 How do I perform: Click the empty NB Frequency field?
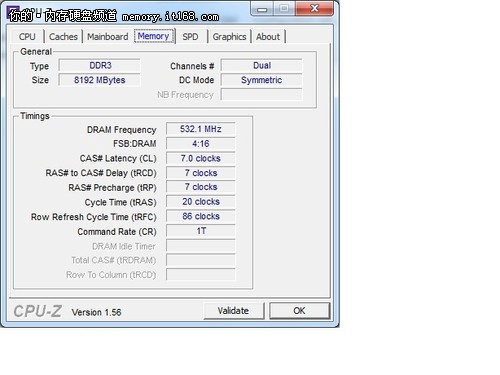click(262, 95)
